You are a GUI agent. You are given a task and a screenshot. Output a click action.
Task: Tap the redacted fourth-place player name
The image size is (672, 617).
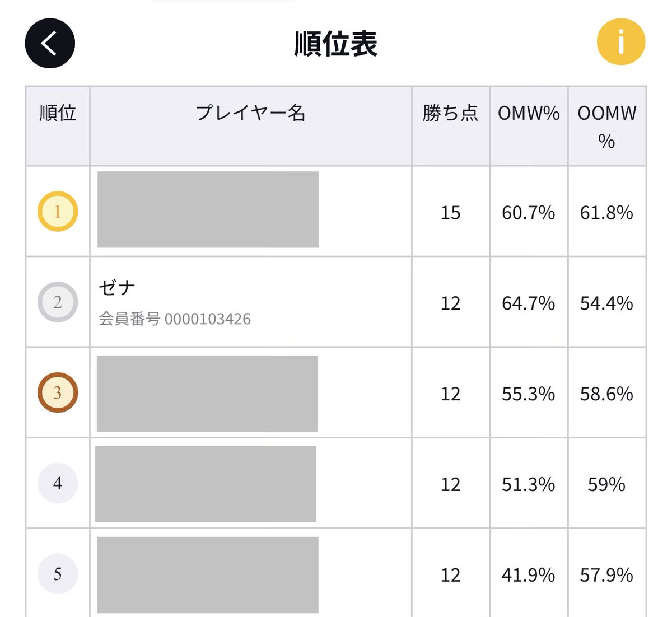(x=206, y=484)
